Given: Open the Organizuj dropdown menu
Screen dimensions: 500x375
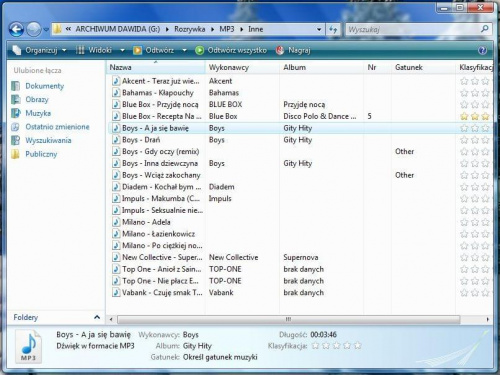Looking at the screenshot, I should pos(39,50).
